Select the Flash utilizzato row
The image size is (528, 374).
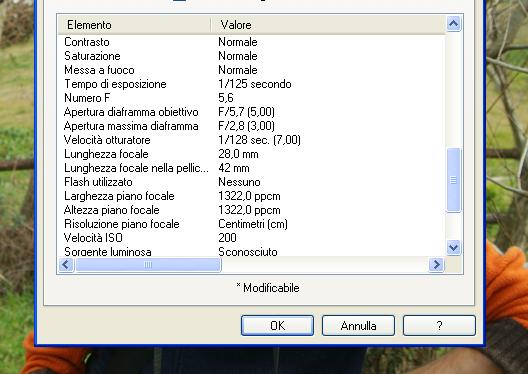tap(252, 182)
